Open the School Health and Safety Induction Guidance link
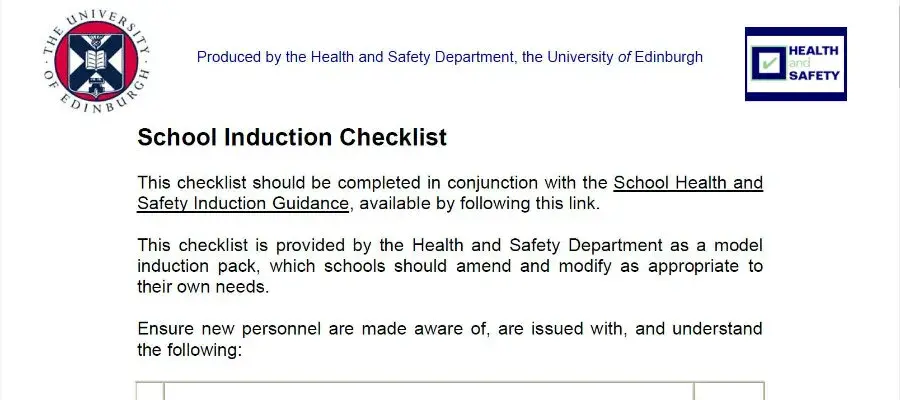The image size is (900, 400). 449,193
